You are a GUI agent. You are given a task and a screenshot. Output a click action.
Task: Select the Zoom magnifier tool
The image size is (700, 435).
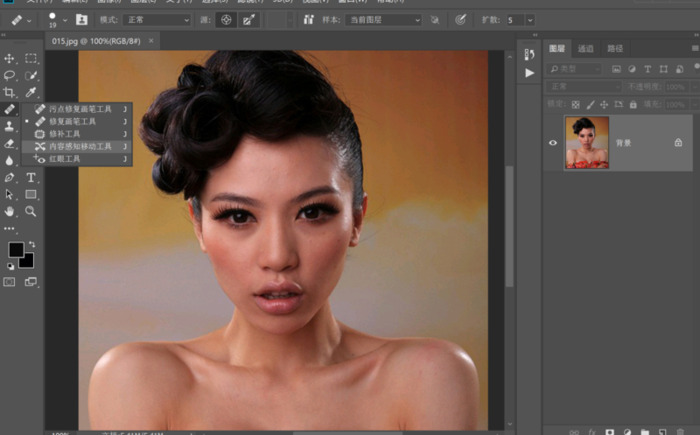31,211
